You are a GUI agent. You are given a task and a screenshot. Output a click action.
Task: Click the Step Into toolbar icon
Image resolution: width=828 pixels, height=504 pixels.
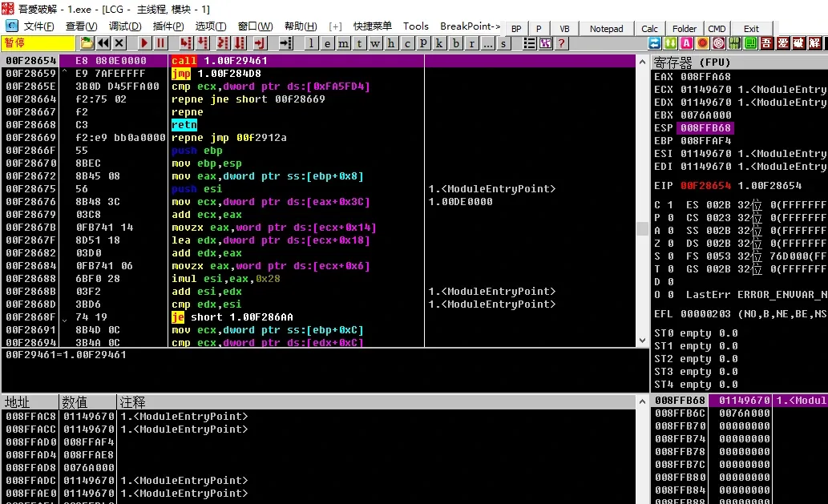click(x=186, y=43)
